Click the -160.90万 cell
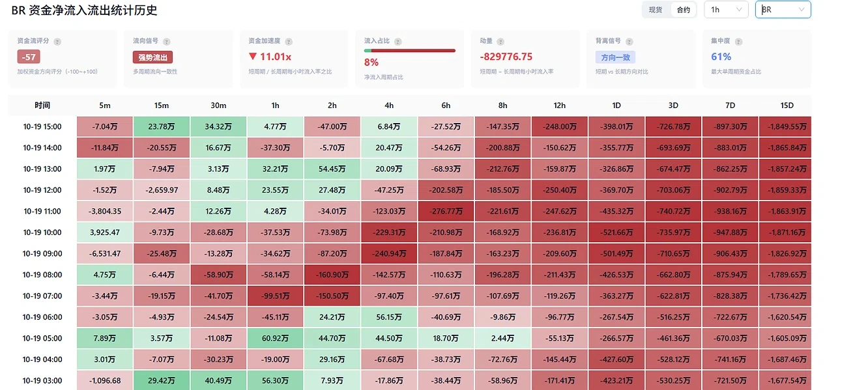 pyautogui.click(x=332, y=275)
